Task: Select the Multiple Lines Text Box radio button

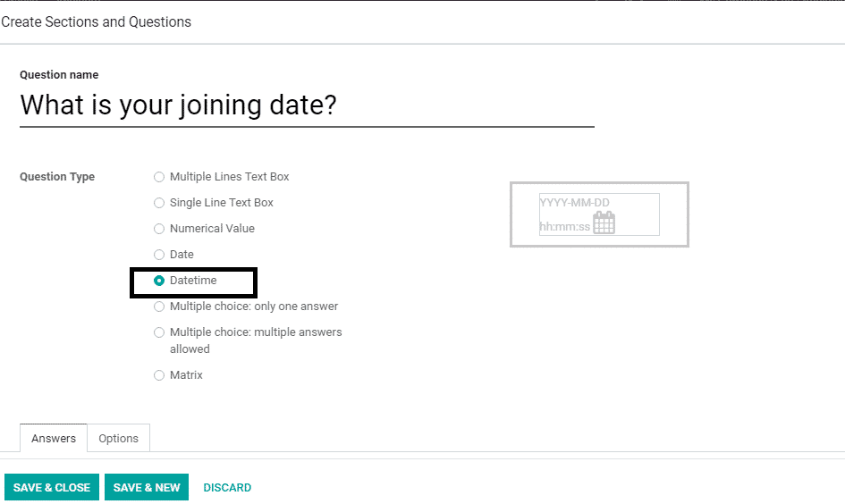Action: tap(159, 177)
